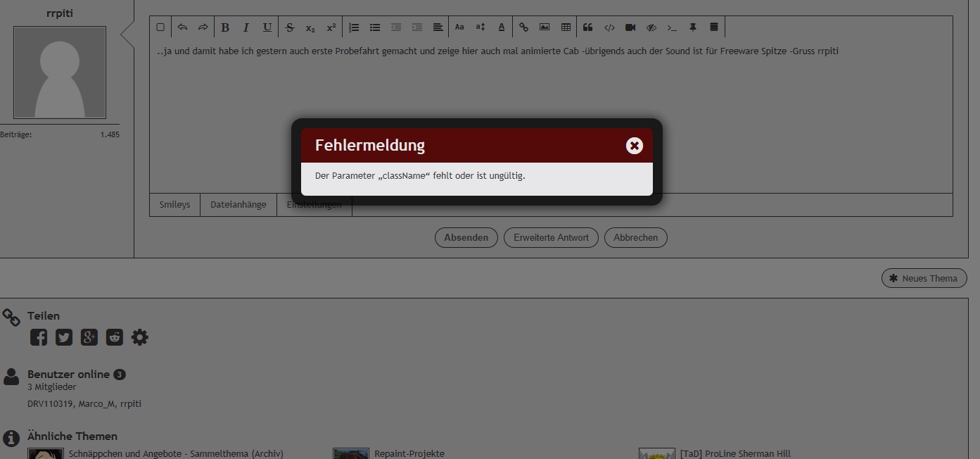Click the Beiträge count 1.485
The width and height of the screenshot is (980, 459).
110,134
